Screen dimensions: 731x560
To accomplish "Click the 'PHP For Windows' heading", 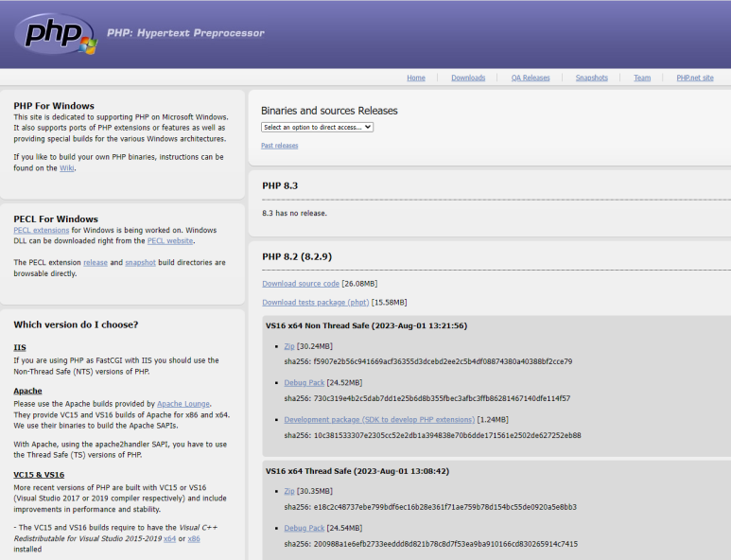I will pyautogui.click(x=54, y=106).
